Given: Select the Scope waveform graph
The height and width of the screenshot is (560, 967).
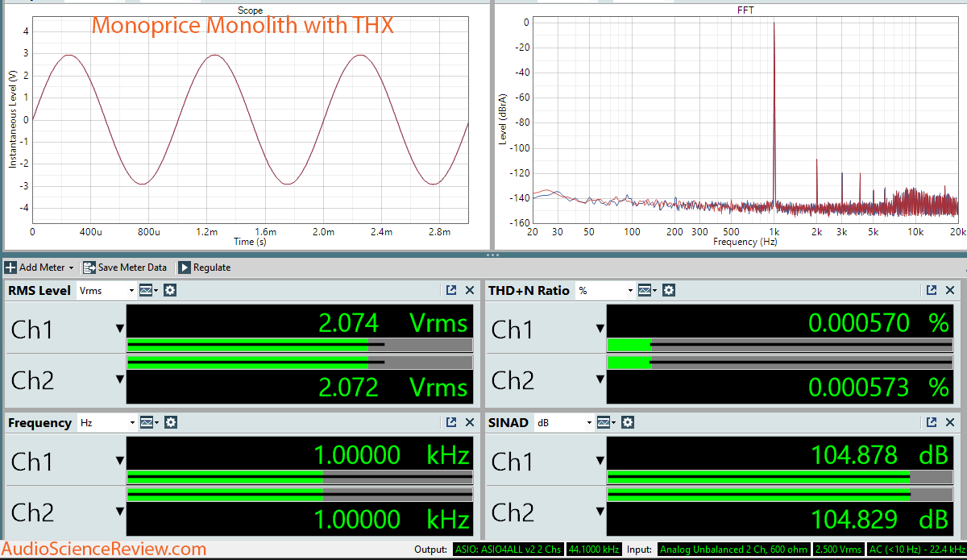Looking at the screenshot, I should pyautogui.click(x=250, y=119).
